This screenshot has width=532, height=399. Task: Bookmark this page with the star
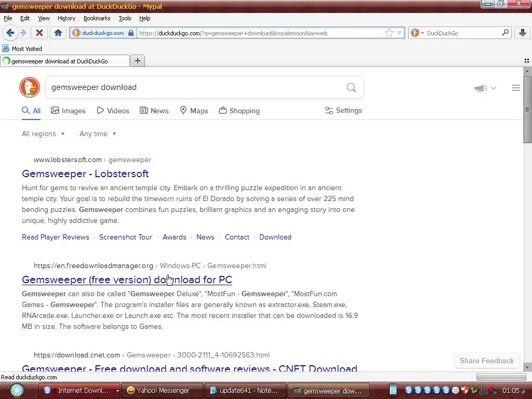click(389, 33)
